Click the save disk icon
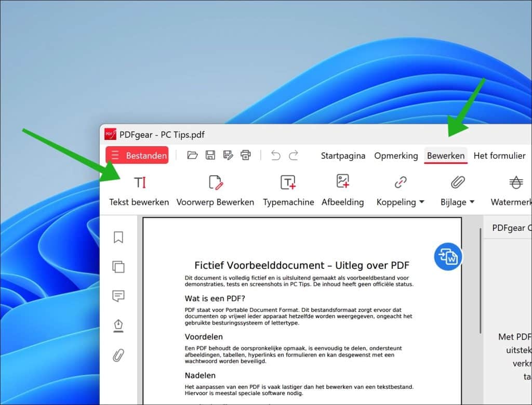The height and width of the screenshot is (405, 532). pos(210,155)
